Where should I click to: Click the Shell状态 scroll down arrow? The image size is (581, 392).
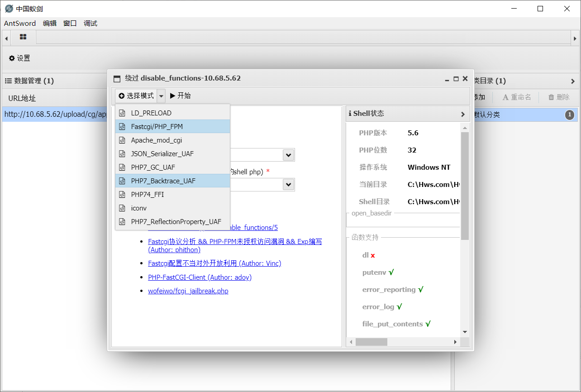[x=465, y=332]
